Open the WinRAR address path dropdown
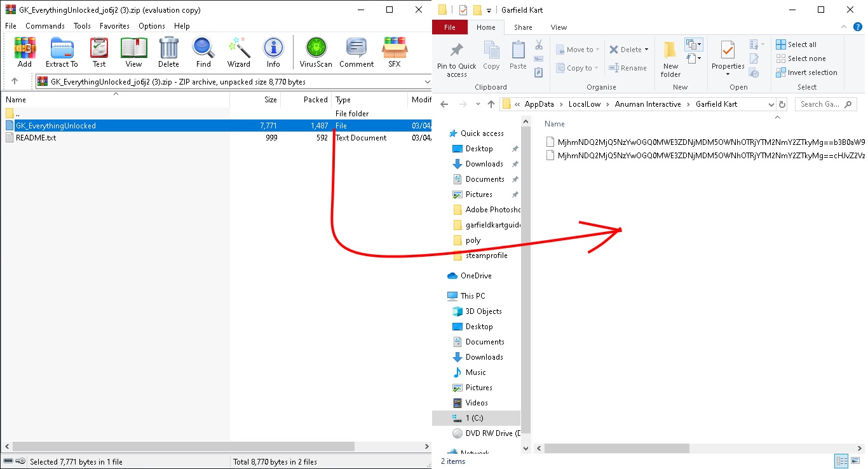Screen dimensions: 868x469 click(x=427, y=81)
